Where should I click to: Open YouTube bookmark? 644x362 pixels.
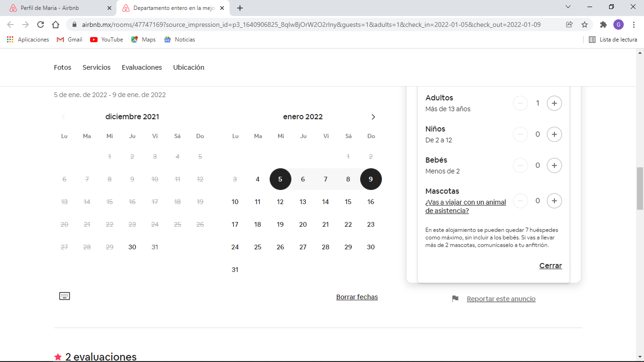[x=107, y=40]
